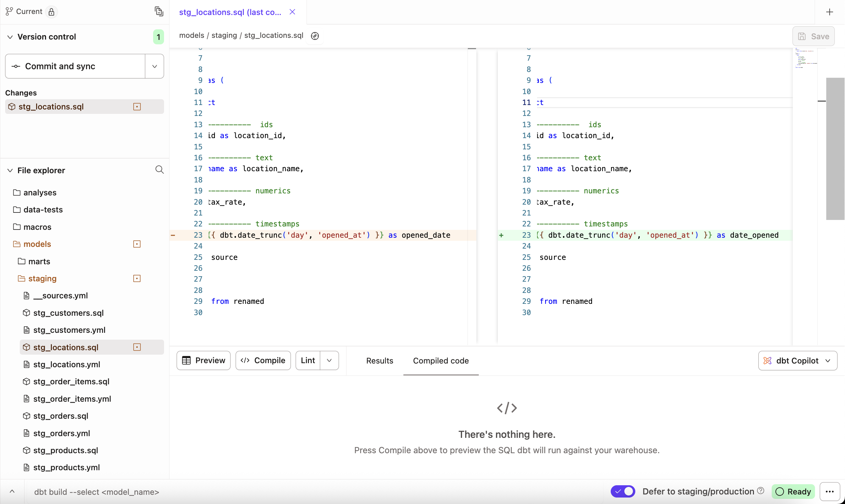Screen dimensions: 845x504
Task: Switch to the Results tab
Action: pos(380,360)
